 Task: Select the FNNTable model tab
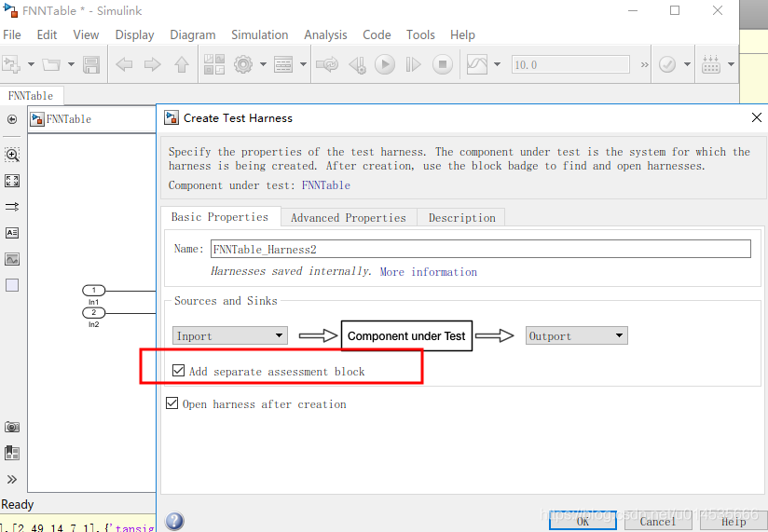point(31,95)
